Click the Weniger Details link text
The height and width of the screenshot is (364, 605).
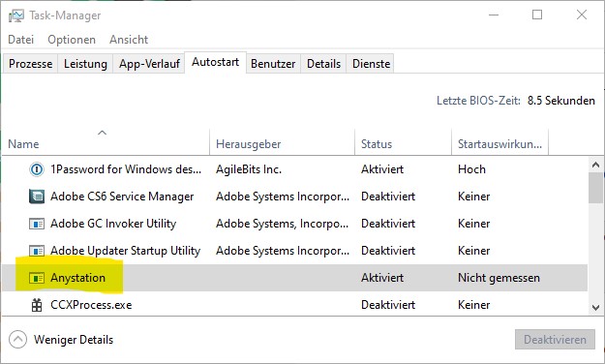(74, 340)
